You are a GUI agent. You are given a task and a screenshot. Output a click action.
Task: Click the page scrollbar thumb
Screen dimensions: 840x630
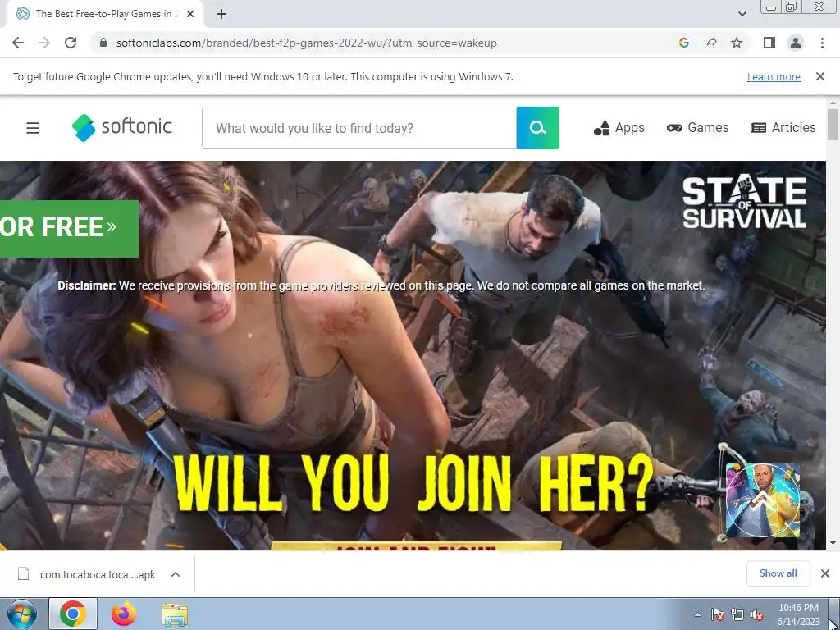click(x=833, y=124)
